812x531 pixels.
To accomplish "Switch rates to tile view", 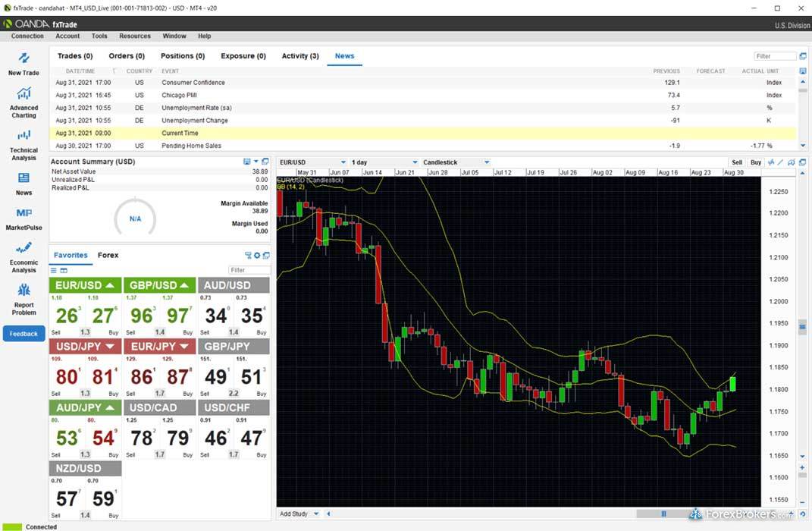I will [64, 270].
